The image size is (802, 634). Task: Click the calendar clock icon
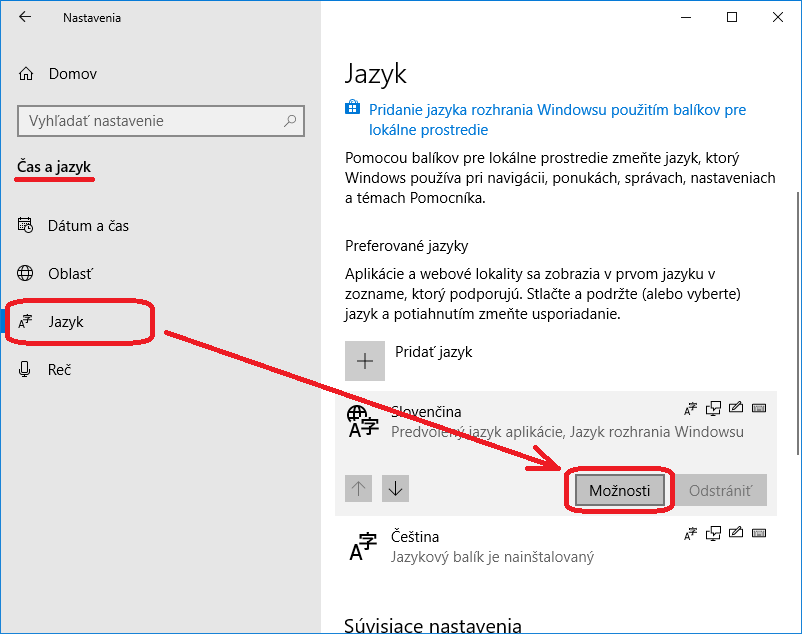point(25,225)
